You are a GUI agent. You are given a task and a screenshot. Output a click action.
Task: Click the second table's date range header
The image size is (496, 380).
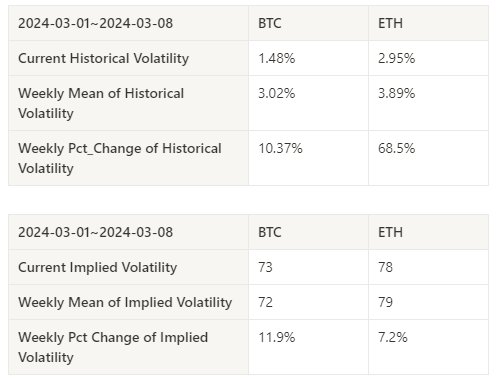point(95,232)
